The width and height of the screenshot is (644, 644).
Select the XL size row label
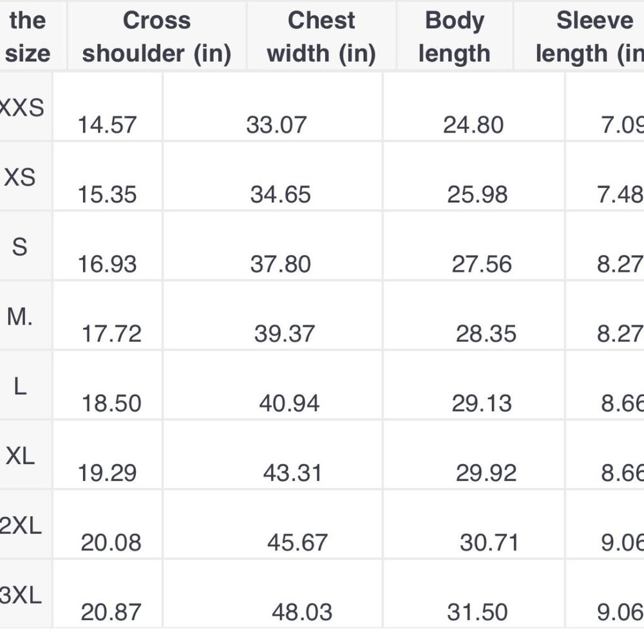pos(20,456)
